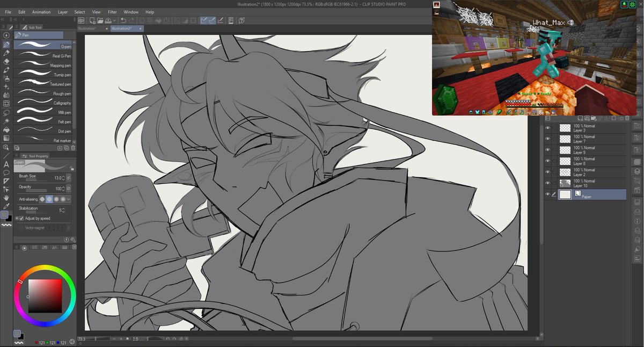Select the Fill bucket tool
Viewport: 644px width, 347px height.
[8, 129]
